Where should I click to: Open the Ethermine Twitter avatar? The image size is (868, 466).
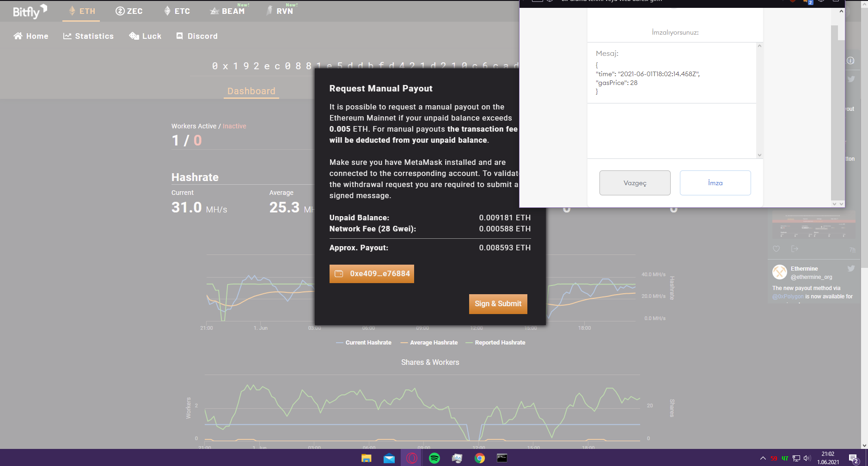(x=780, y=272)
